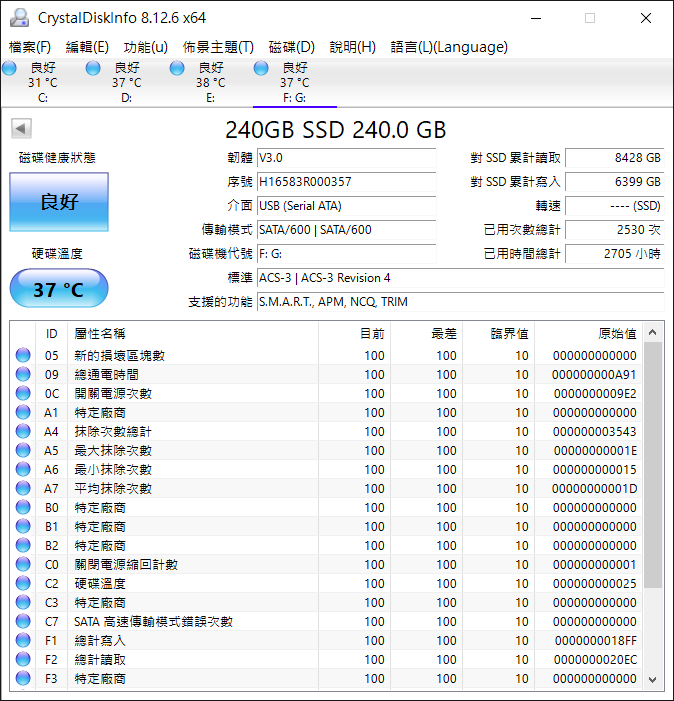Switch to the F: G: disk tab

[x=294, y=83]
